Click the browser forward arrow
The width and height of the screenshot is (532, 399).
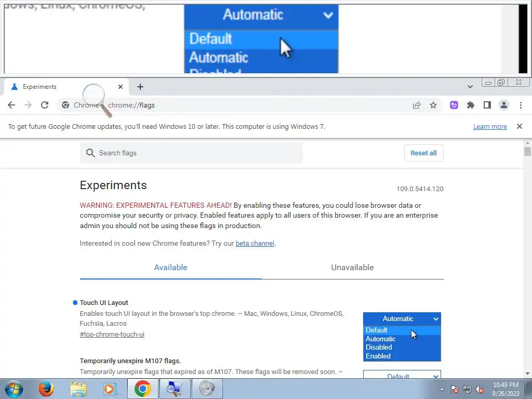(x=28, y=105)
